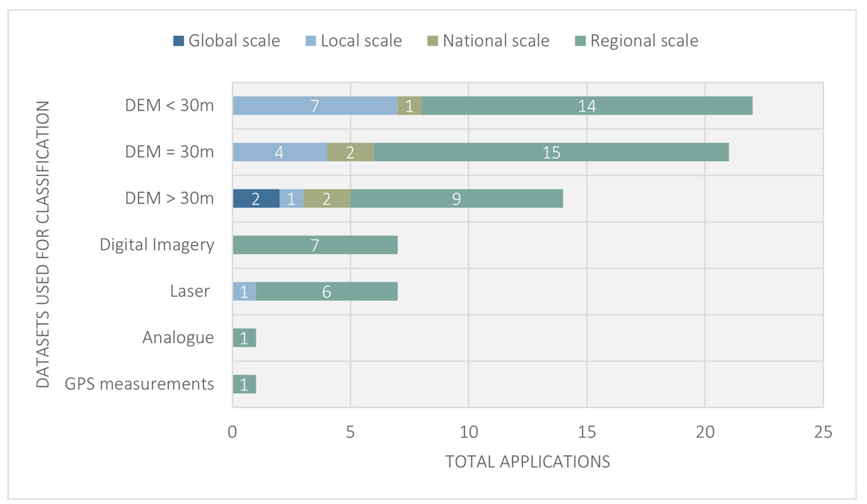Click the DEM < 30m regional bar segment (14)

tap(587, 106)
